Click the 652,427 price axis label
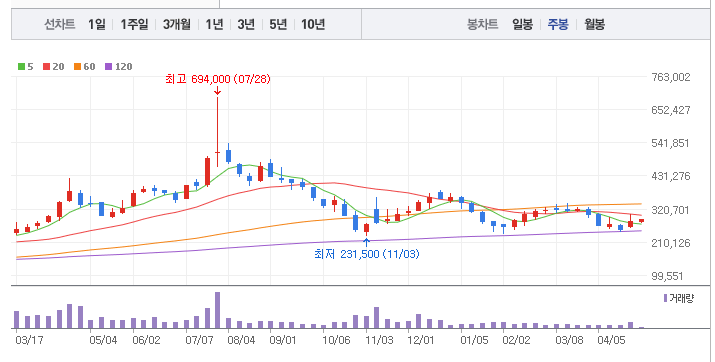The width and height of the screenshot is (715, 362). 671,110
